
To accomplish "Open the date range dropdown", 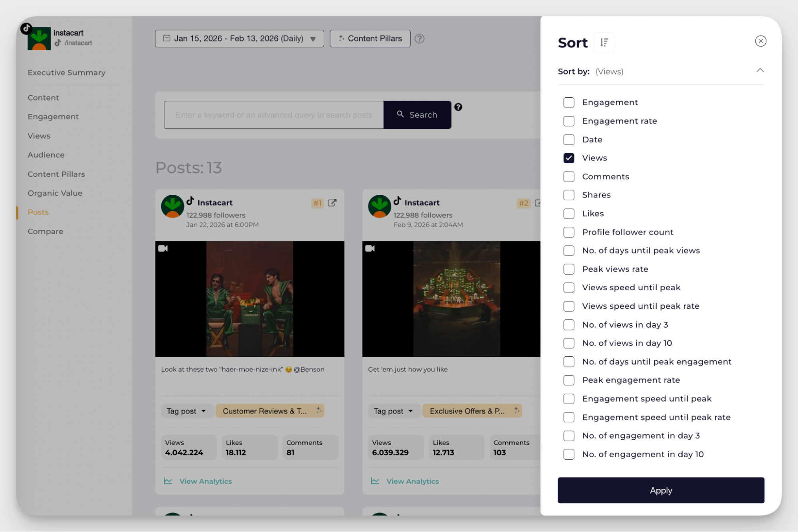I will tap(313, 38).
